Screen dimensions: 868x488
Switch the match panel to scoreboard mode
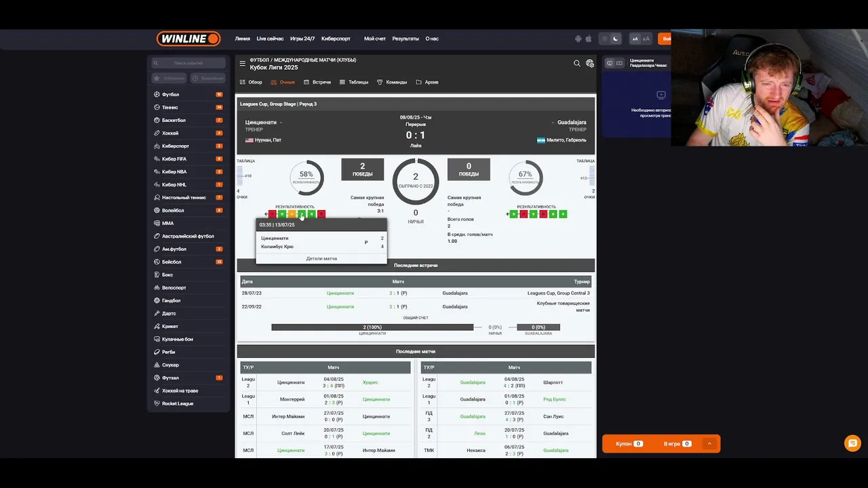coord(619,63)
